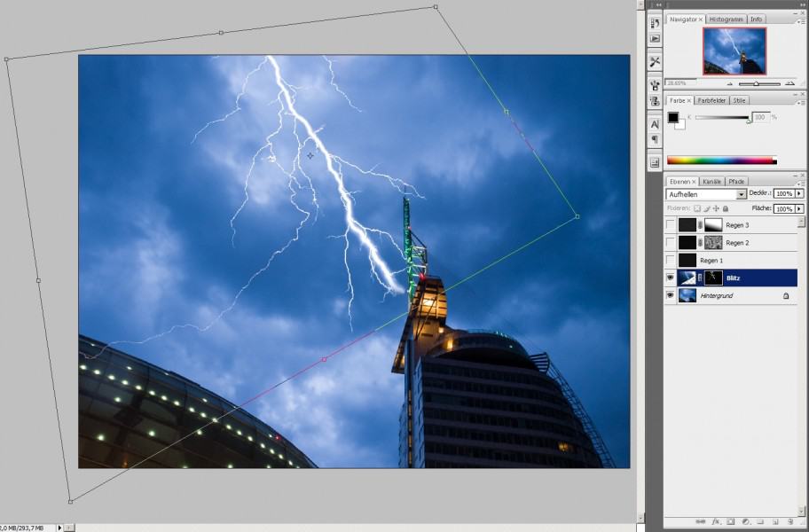809x532 pixels.
Task: Show the Regen 3 layer
Action: pos(671,225)
